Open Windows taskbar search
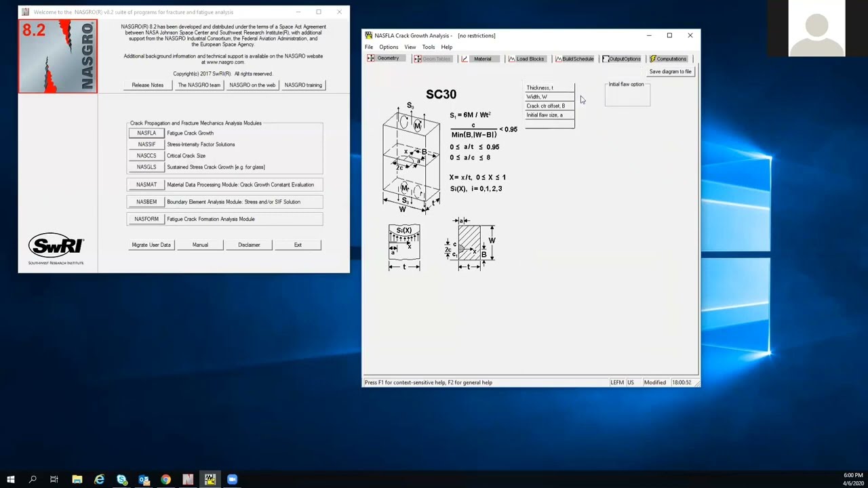 coord(33,480)
